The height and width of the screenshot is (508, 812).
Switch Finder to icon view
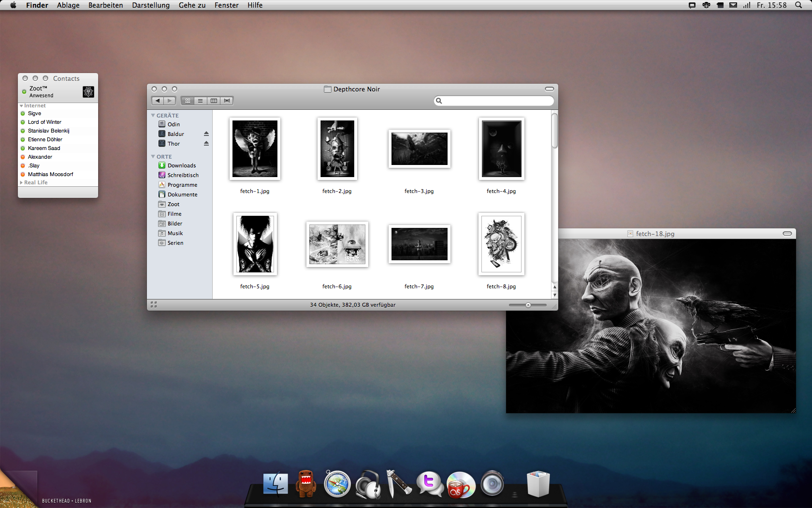point(188,101)
